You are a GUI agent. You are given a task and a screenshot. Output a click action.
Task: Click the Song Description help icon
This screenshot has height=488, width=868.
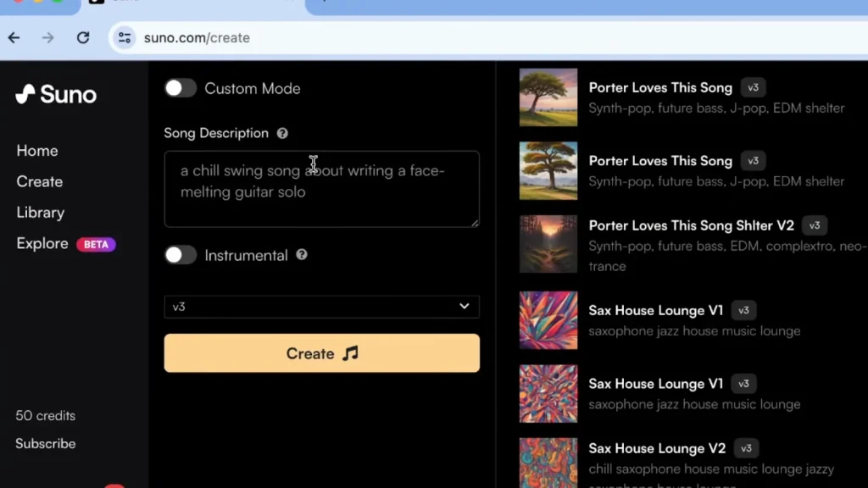click(x=282, y=133)
